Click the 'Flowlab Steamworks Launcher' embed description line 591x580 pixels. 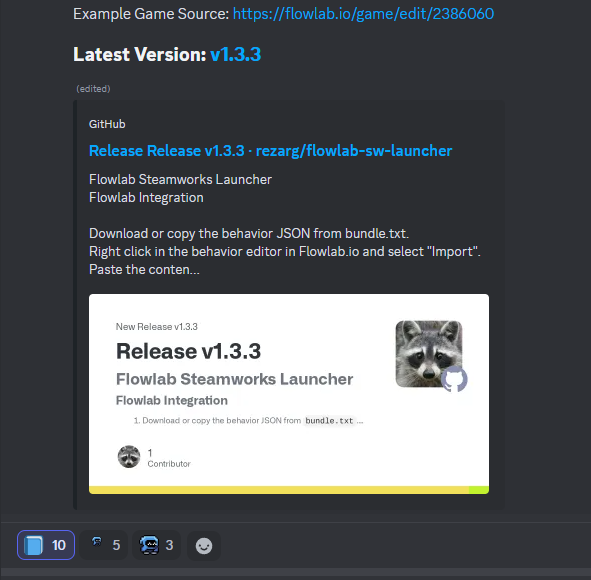[180, 179]
